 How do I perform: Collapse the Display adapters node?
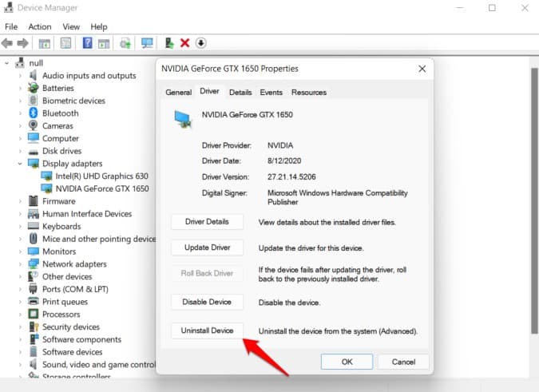pyautogui.click(x=20, y=164)
